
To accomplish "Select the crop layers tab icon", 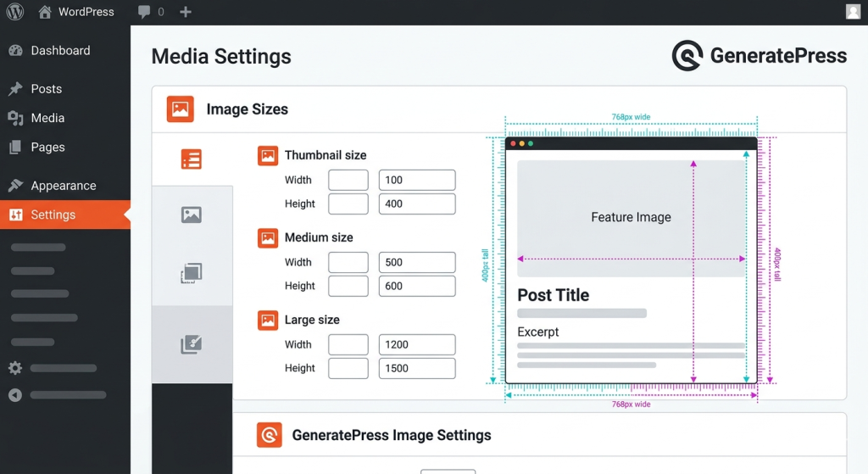I will pyautogui.click(x=192, y=273).
